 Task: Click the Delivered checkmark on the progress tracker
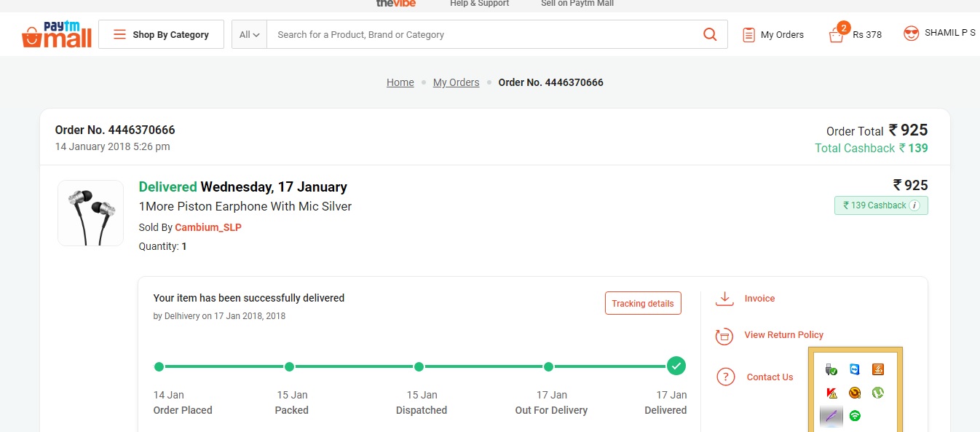click(x=676, y=366)
